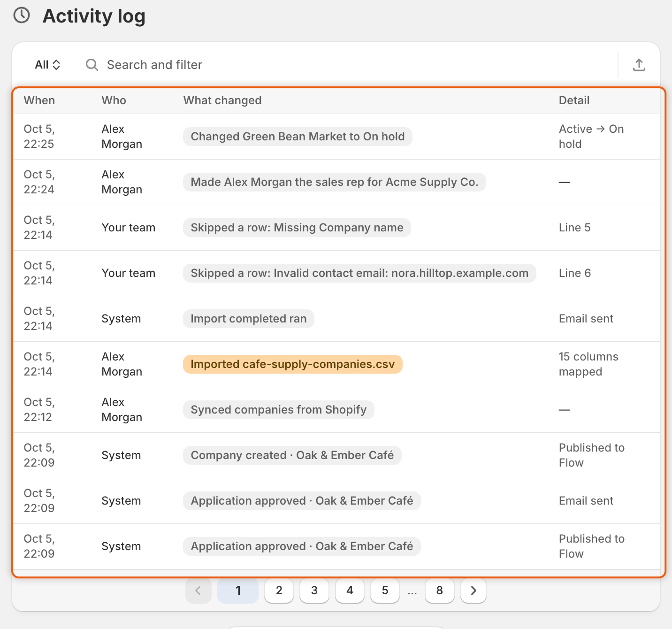
Task: Click the export icon in the filter bar
Action: click(639, 65)
